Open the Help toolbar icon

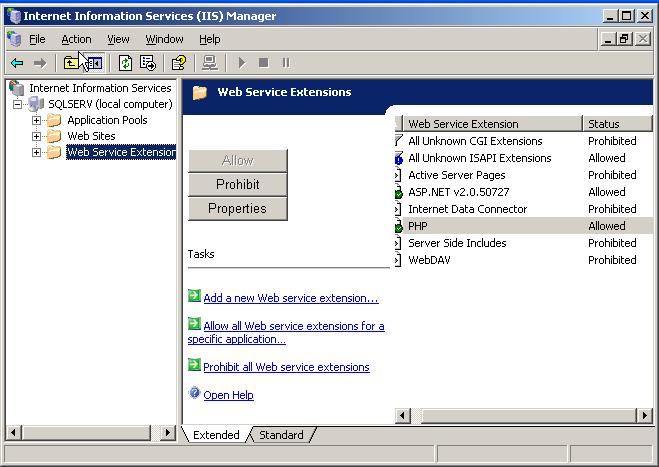point(179,63)
